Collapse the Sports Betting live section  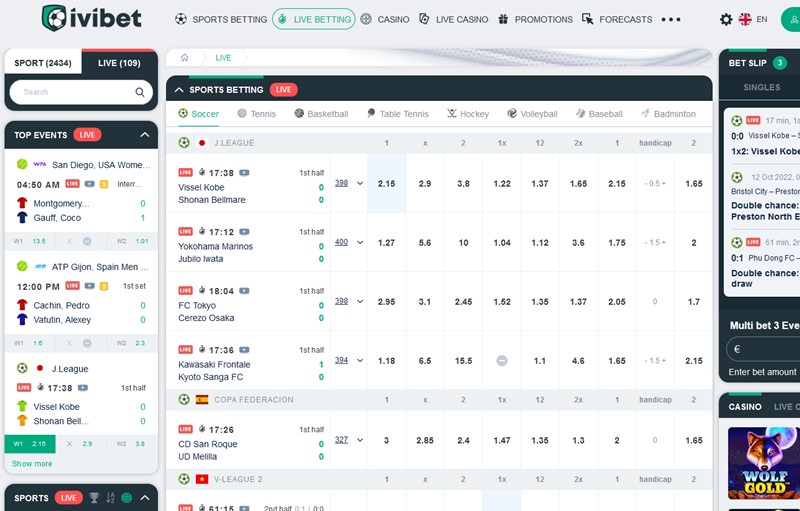179,90
